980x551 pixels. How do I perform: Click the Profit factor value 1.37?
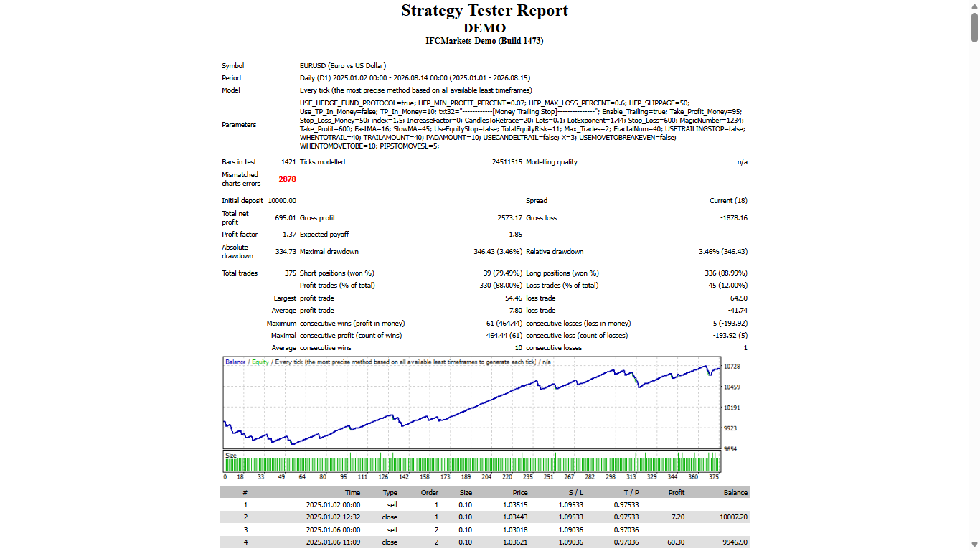pos(289,235)
